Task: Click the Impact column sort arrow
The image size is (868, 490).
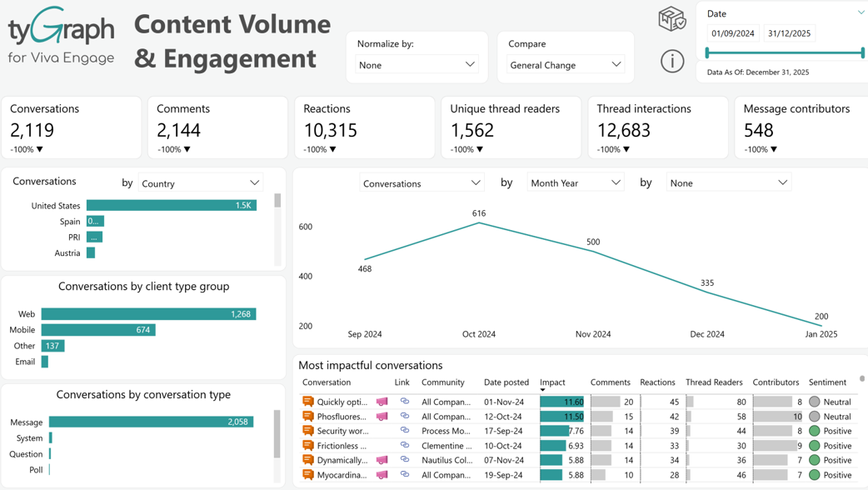Action: tap(542, 390)
